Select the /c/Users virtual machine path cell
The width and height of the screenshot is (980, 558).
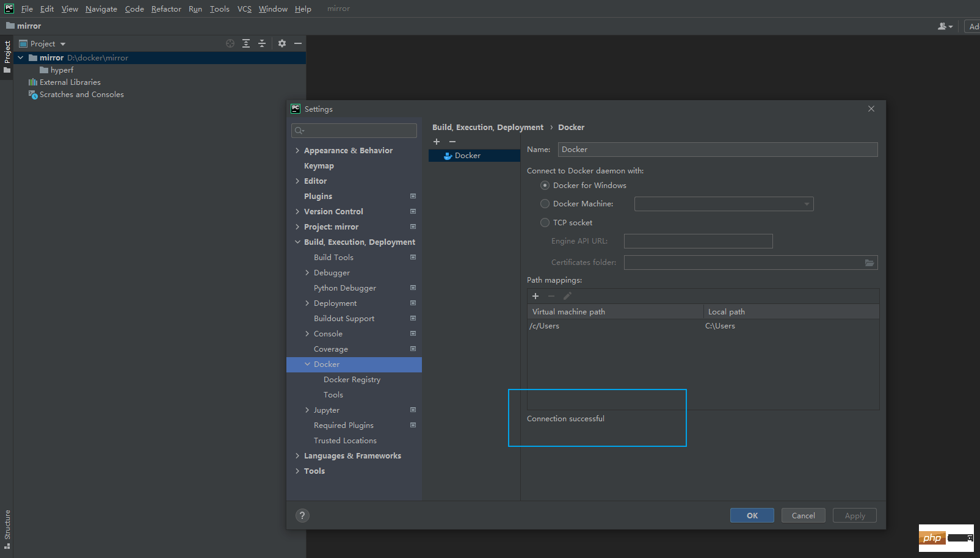pos(615,326)
